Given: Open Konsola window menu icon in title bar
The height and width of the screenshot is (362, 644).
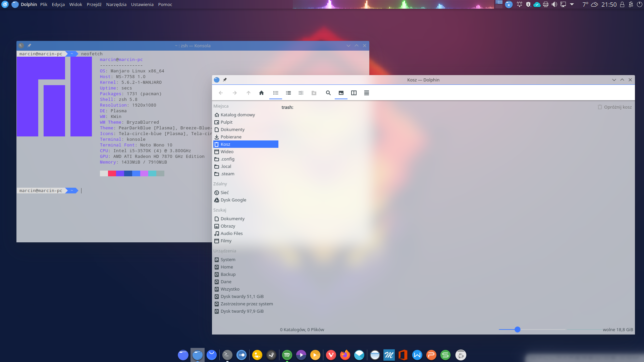Looking at the screenshot, I should click(21, 46).
